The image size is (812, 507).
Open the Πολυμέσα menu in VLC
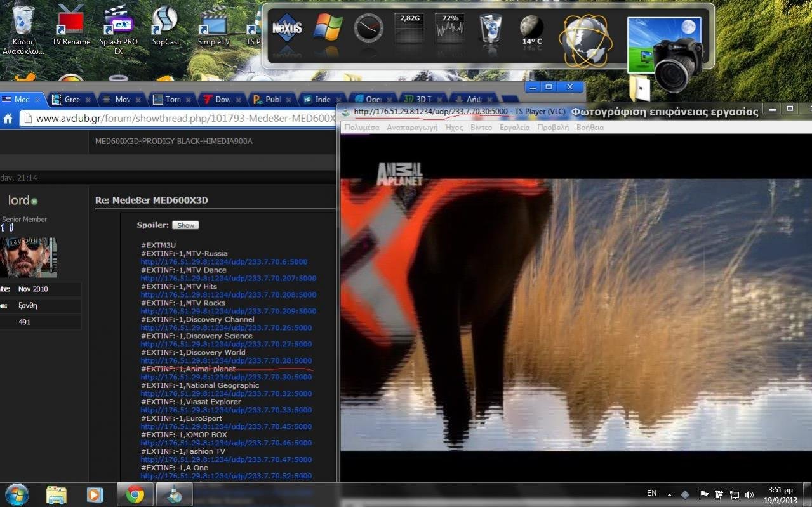tap(362, 128)
